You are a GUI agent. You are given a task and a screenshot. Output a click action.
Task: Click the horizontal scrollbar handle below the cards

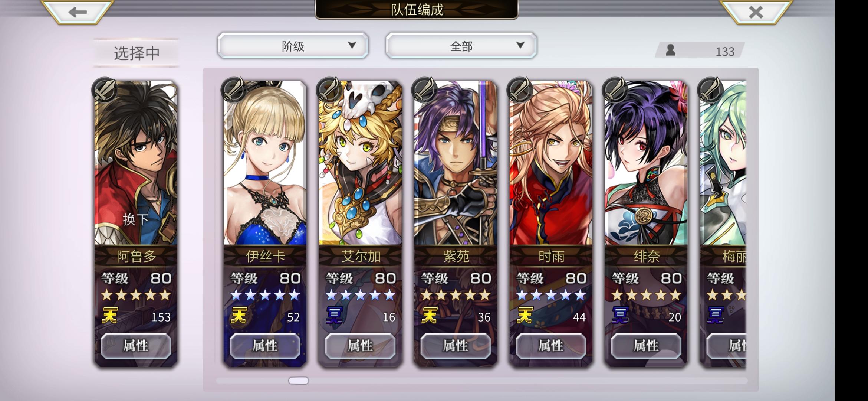click(299, 381)
